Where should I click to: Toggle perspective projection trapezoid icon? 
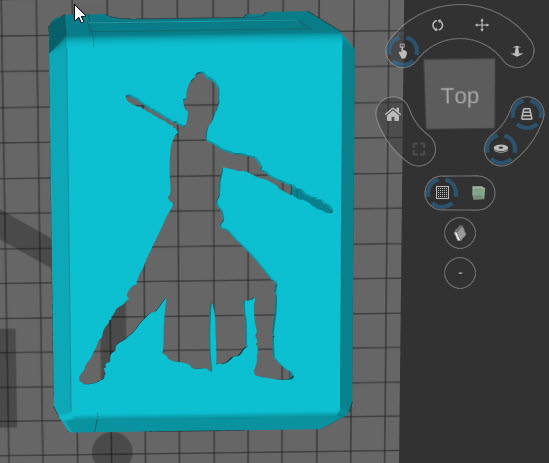[527, 114]
